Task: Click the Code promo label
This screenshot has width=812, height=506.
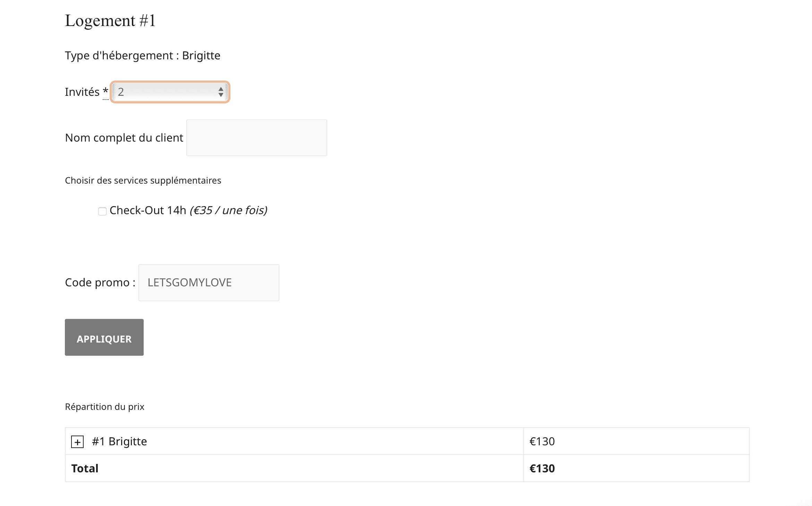Action: click(100, 282)
